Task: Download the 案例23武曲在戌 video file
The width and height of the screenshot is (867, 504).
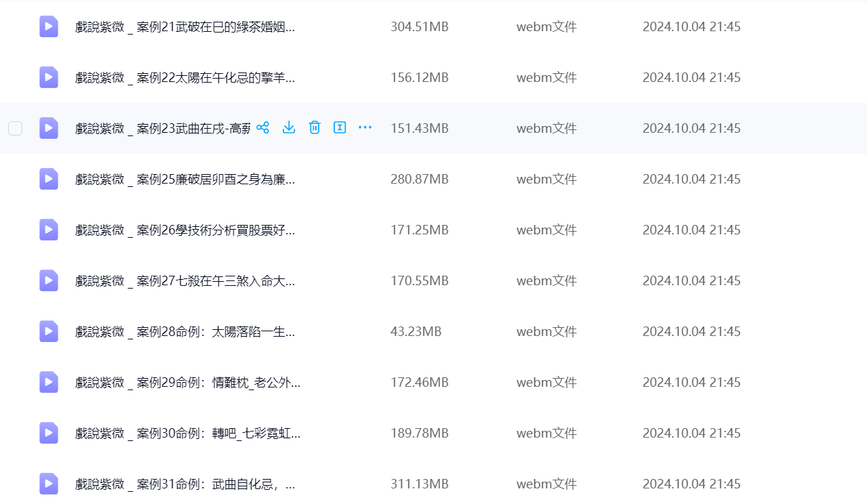Action: click(x=289, y=127)
